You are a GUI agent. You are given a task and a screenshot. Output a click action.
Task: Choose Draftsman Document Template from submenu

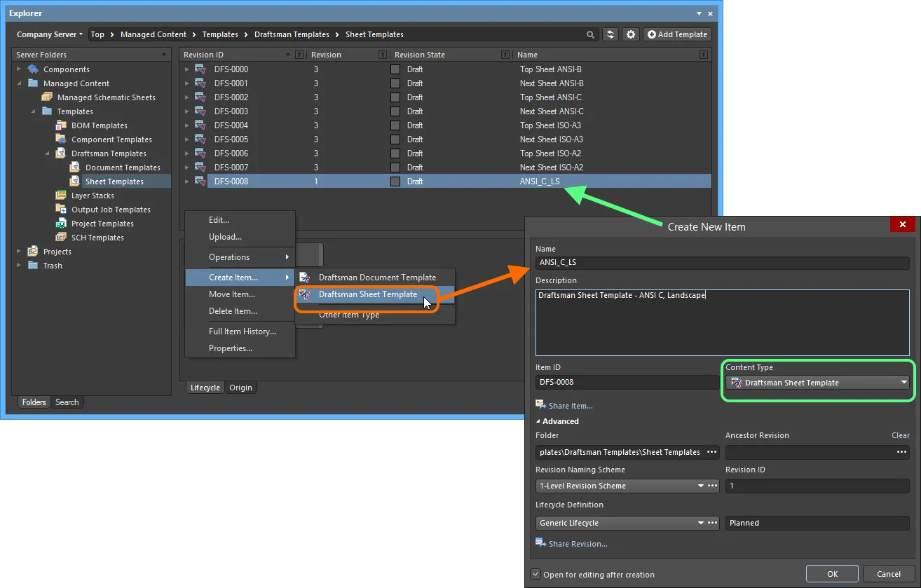click(x=376, y=278)
